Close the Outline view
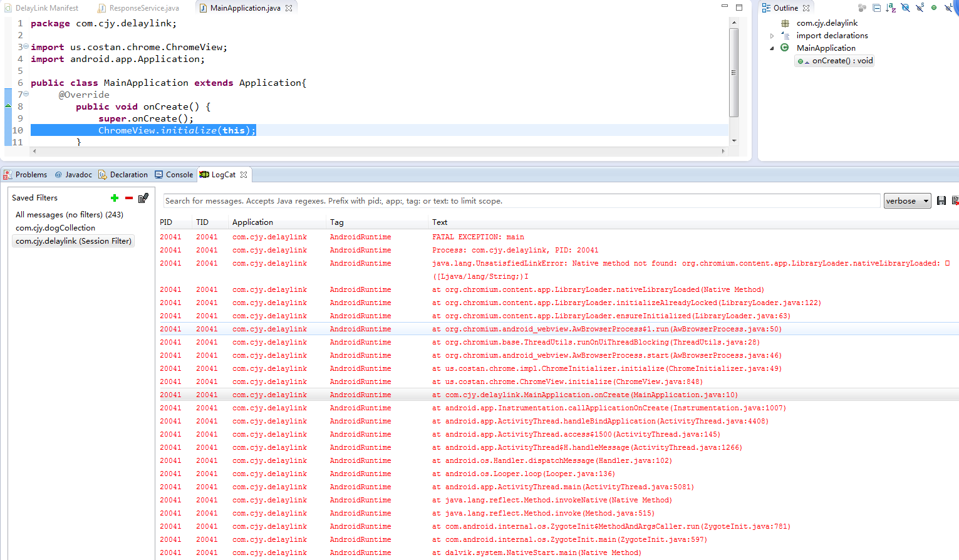 pyautogui.click(x=806, y=8)
